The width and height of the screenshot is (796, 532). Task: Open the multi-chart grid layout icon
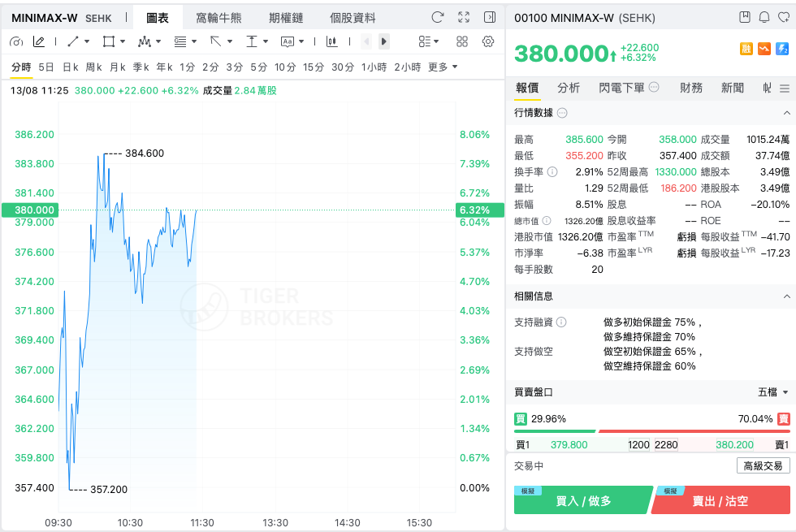[x=462, y=41]
